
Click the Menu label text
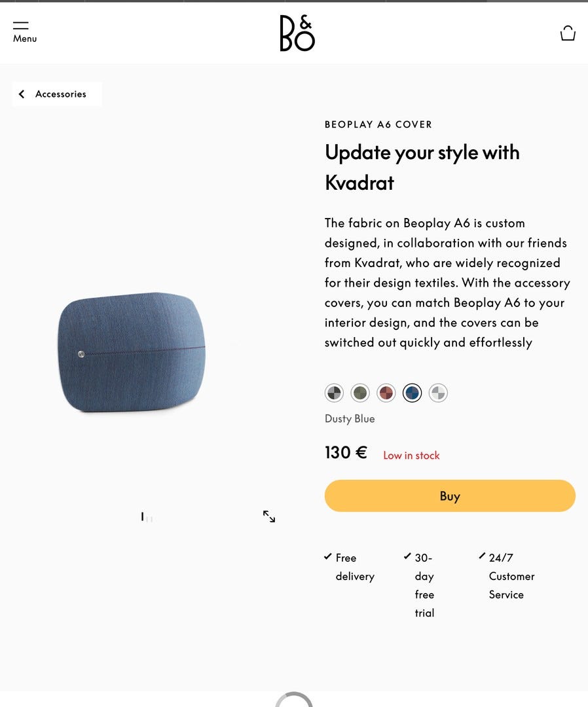(x=25, y=39)
